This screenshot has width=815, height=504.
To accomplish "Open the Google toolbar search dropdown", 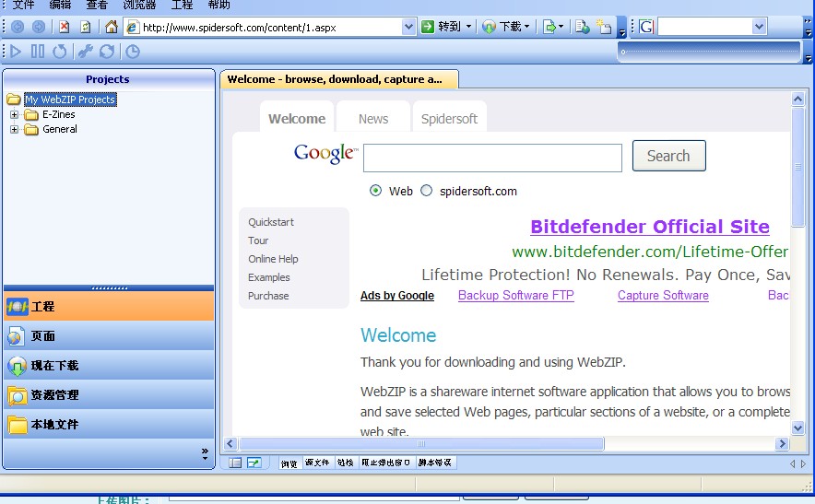I will [x=759, y=27].
